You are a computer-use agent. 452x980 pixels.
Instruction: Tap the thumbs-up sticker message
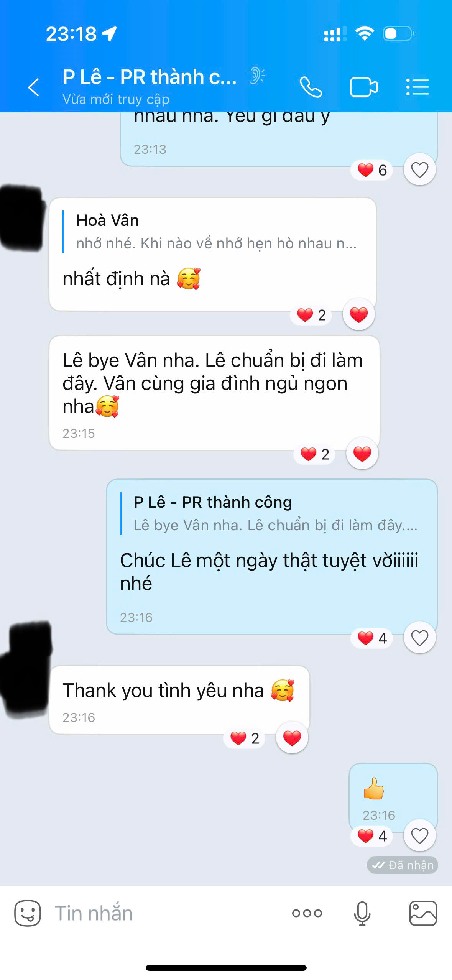[x=374, y=789]
